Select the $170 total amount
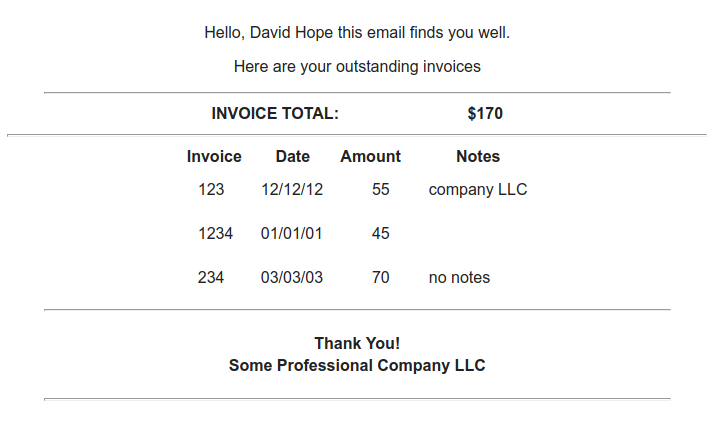This screenshot has width=715, height=440. pyautogui.click(x=485, y=114)
